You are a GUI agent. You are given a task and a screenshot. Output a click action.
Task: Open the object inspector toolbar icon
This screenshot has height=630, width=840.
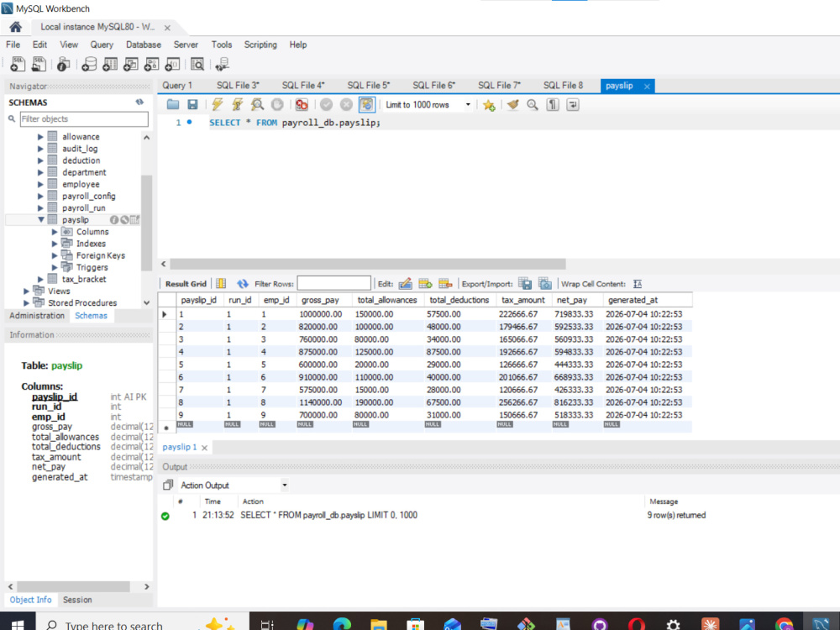tap(63, 65)
